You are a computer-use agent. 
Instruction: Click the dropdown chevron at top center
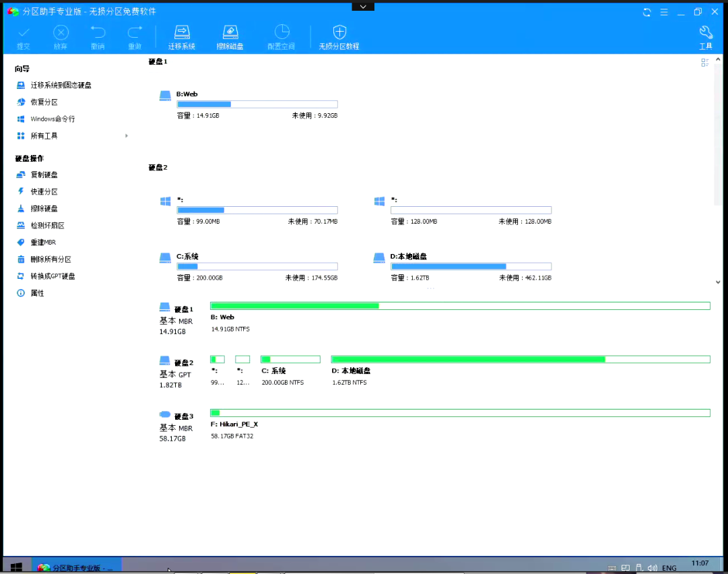[x=363, y=6]
